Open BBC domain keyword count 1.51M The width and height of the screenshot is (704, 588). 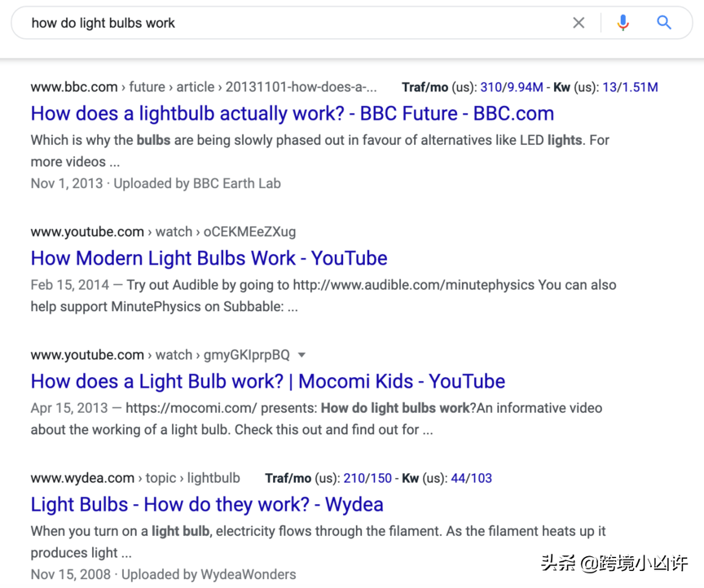(x=640, y=87)
